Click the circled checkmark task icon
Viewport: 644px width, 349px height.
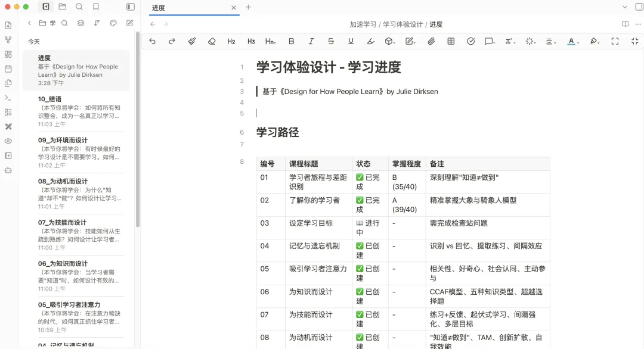[470, 41]
